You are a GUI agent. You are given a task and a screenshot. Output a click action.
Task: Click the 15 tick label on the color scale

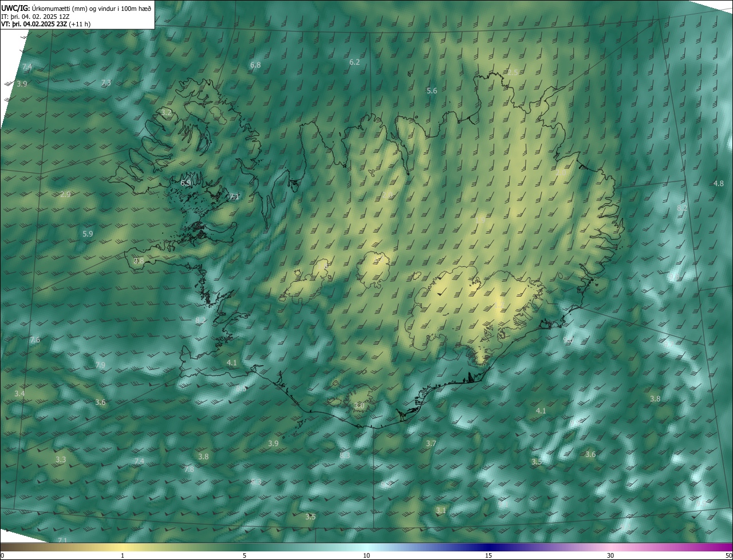click(488, 556)
